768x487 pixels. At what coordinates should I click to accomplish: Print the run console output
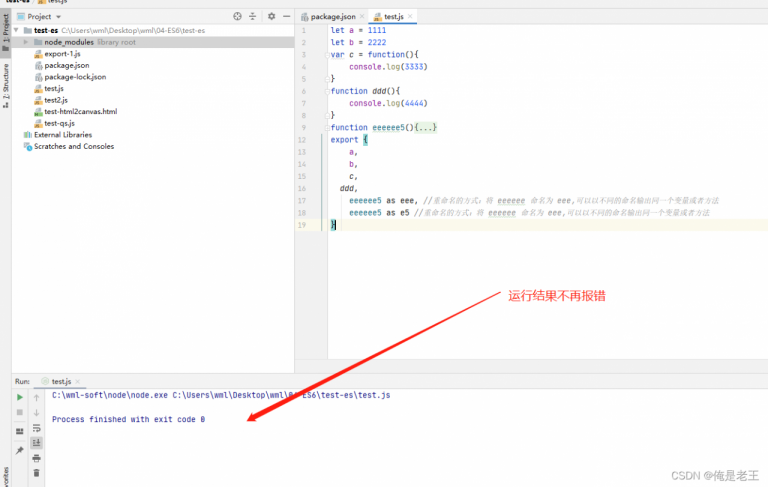tap(37, 457)
